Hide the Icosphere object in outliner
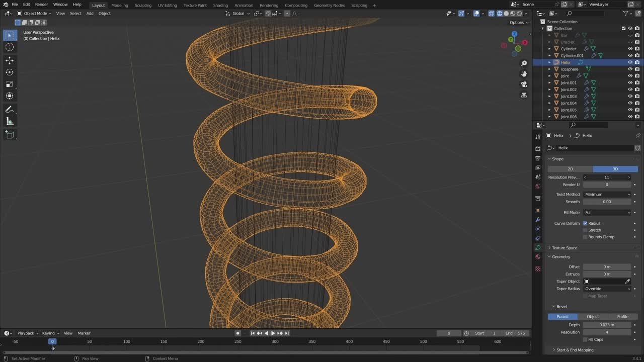This screenshot has width=644, height=362. coord(630,69)
